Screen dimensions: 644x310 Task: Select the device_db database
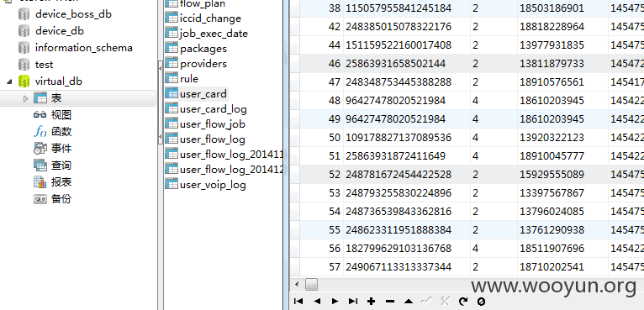tap(60, 31)
